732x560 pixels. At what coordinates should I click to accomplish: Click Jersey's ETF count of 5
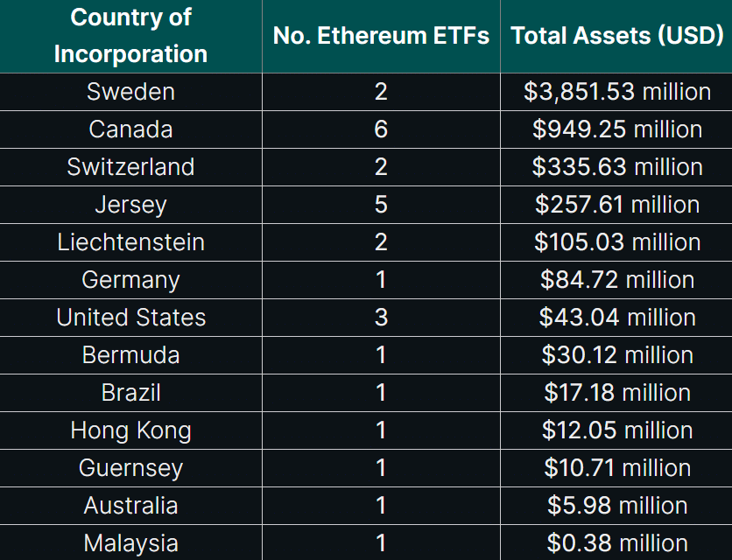pos(381,205)
